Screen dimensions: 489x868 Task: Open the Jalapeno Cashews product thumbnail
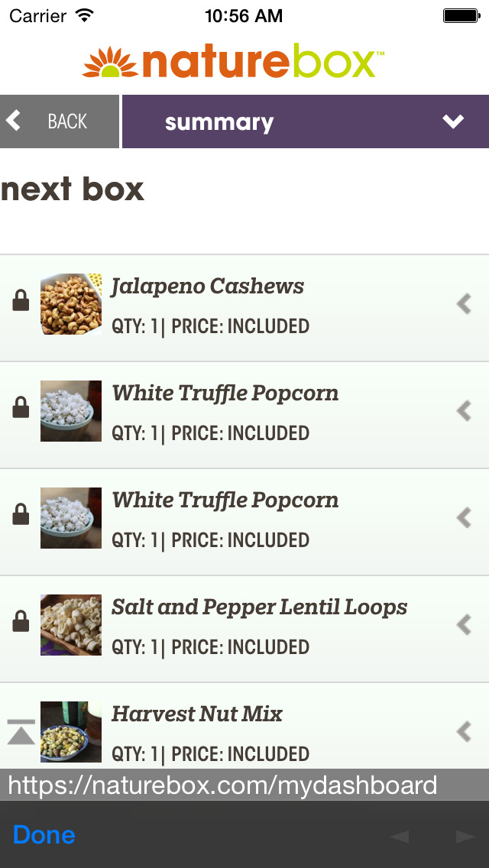(71, 304)
